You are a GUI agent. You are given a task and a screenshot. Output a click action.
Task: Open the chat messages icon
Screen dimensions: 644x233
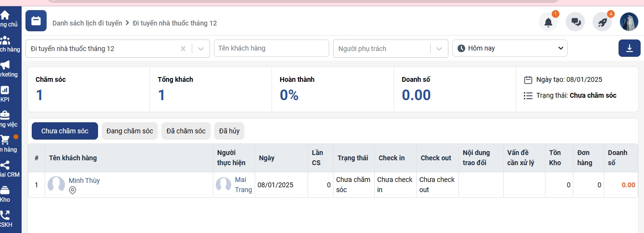click(575, 22)
